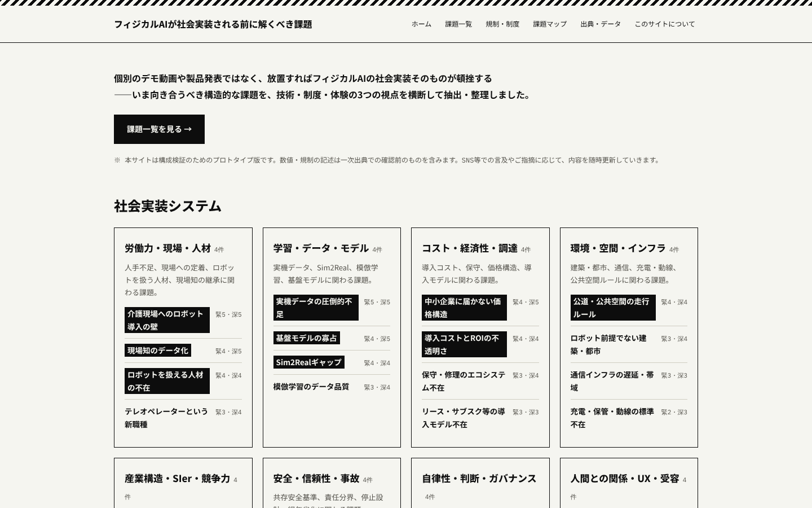View the 模倣学習のデータ品質 issue
The width and height of the screenshot is (812, 508).
tap(311, 387)
